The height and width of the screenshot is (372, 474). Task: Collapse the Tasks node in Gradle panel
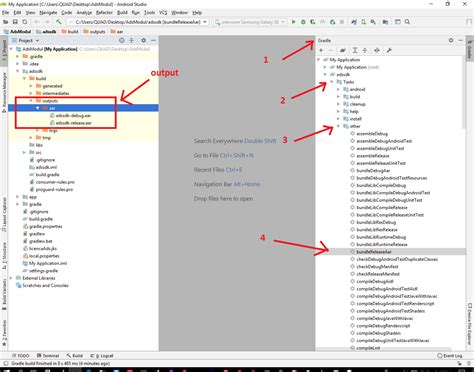332,82
